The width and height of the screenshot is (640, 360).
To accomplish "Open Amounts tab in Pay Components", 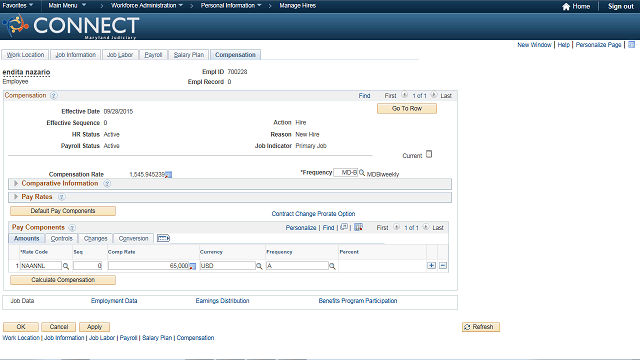I will 27,238.
